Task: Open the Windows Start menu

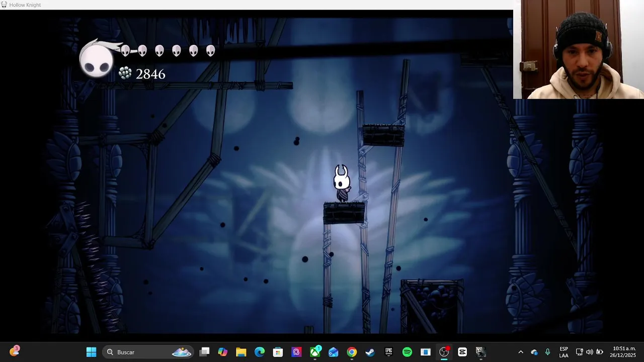Action: point(91,352)
